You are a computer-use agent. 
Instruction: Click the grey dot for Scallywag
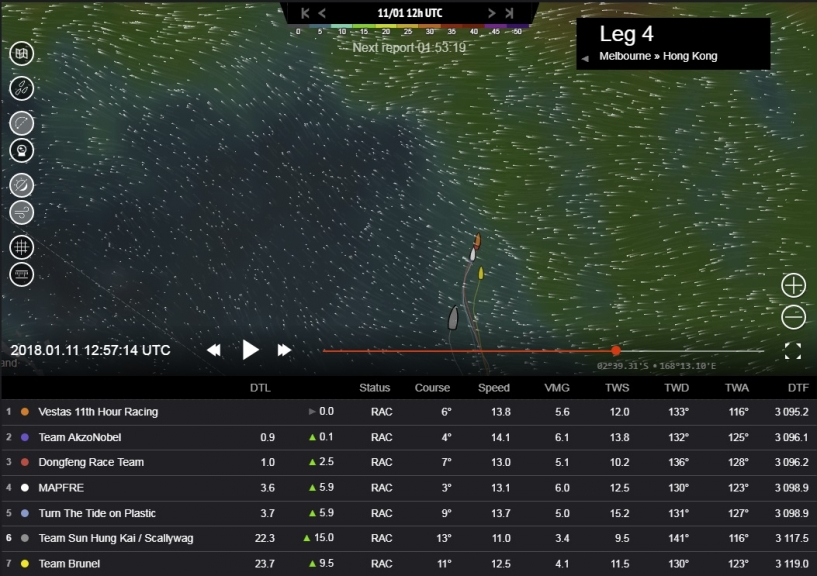coord(24,538)
